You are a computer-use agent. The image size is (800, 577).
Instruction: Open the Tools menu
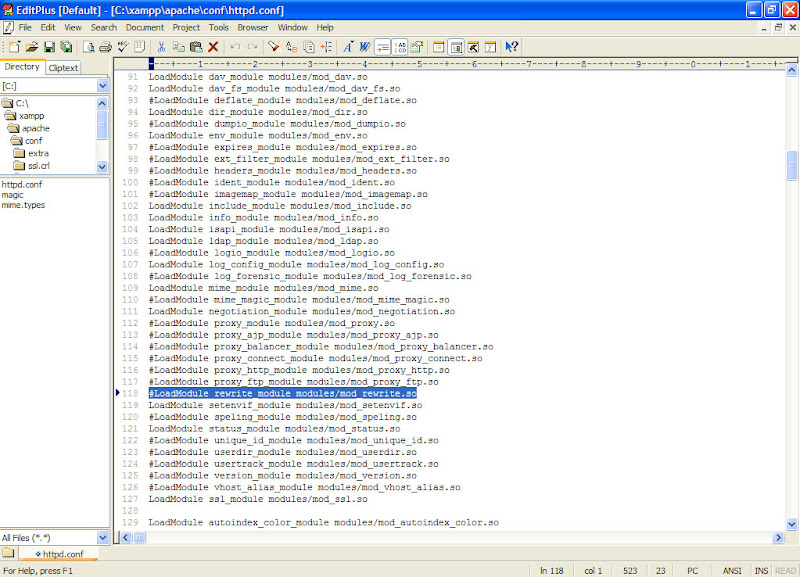point(218,28)
